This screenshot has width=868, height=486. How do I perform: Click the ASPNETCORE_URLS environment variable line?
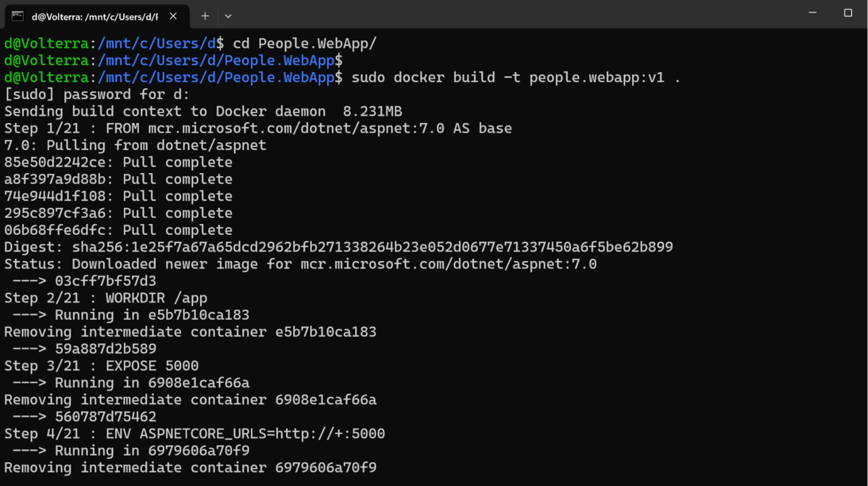195,433
